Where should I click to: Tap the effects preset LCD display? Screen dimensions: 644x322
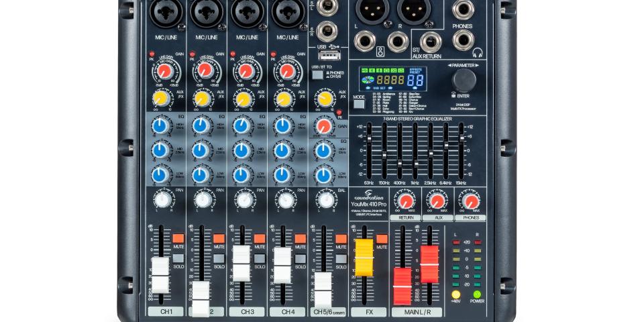tap(392, 78)
